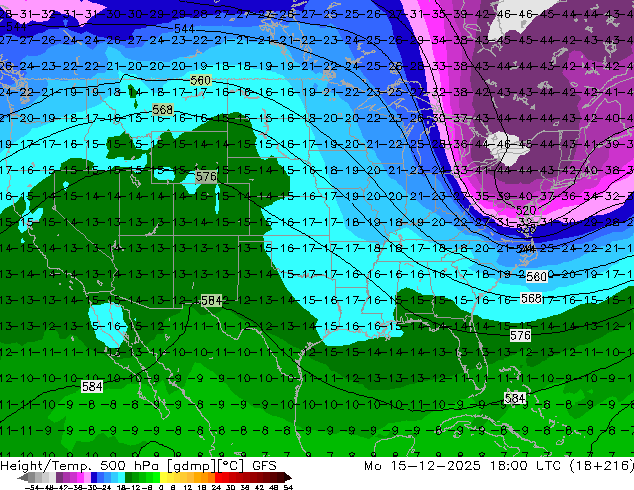Select the white 576 label off Florida
The image size is (634, 490).
pyautogui.click(x=520, y=336)
